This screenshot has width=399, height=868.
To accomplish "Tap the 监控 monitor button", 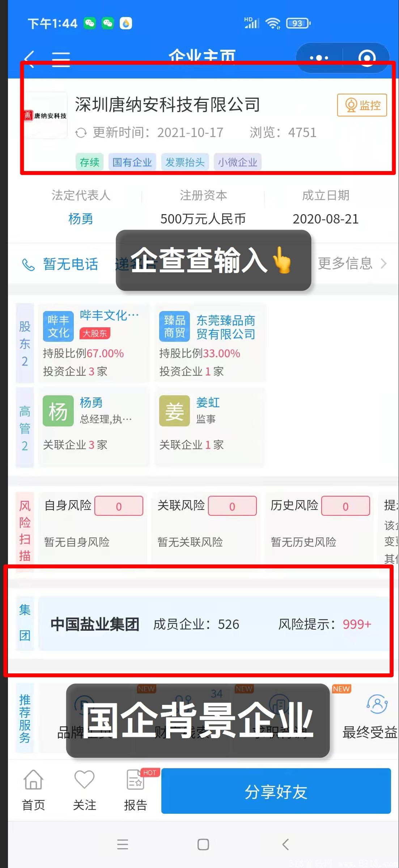I will tap(362, 105).
